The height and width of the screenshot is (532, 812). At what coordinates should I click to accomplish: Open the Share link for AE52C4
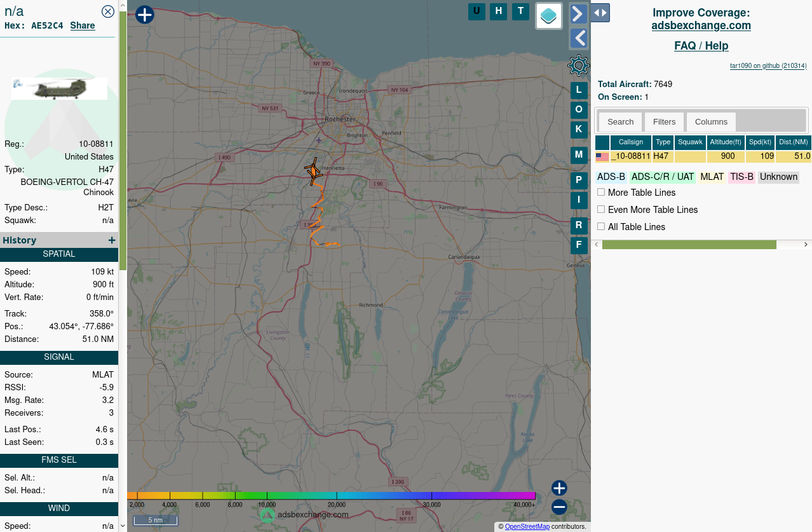click(83, 25)
